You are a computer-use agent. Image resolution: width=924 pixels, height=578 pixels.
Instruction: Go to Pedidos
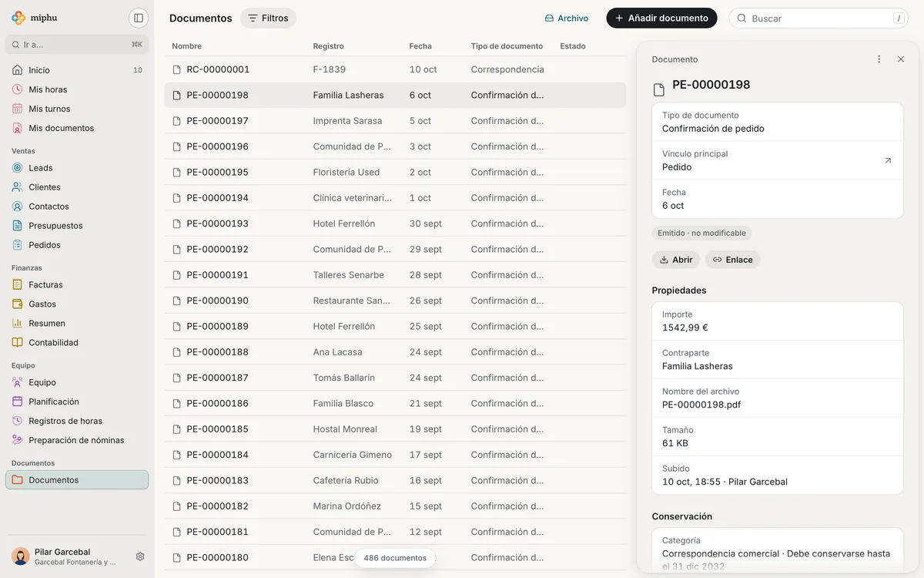pos(77,245)
